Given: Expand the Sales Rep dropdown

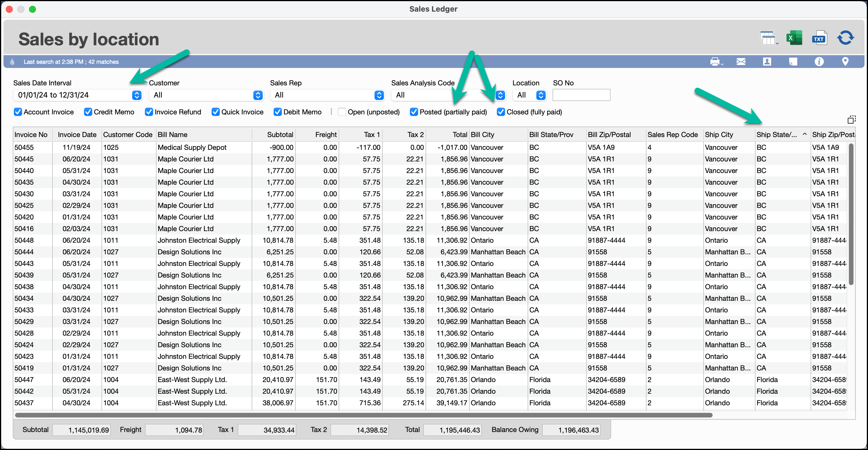Looking at the screenshot, I should coord(379,95).
